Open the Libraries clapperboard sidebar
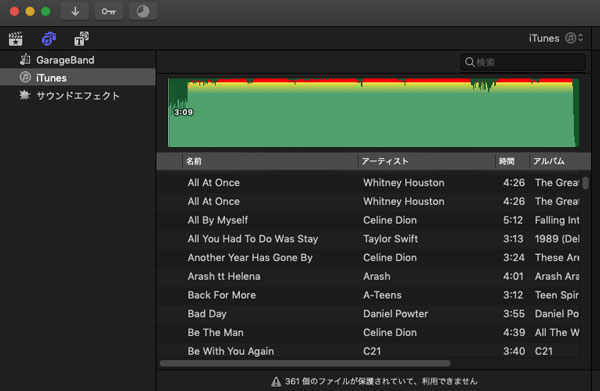Viewport: 600px width, 391px height. tap(16, 39)
